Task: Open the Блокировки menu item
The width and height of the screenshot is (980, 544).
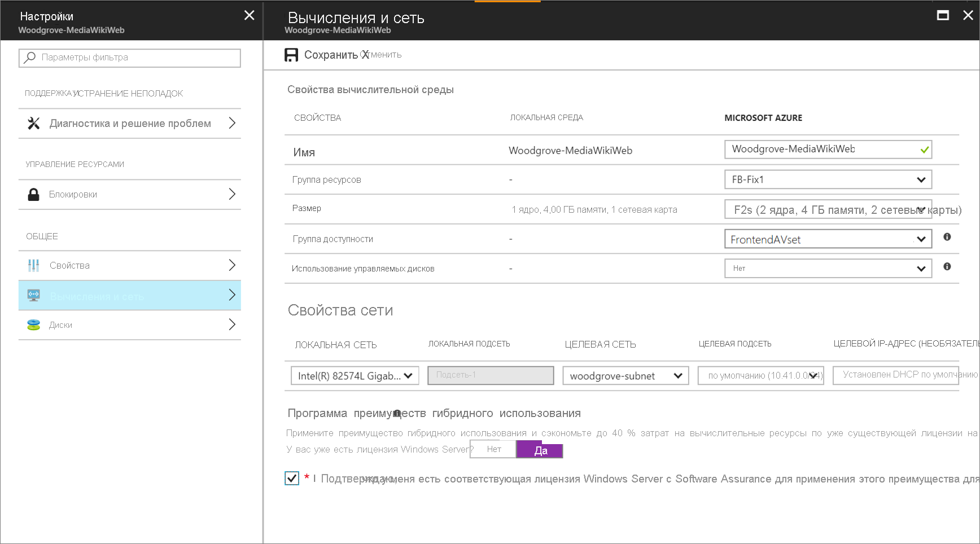Action: click(x=130, y=195)
